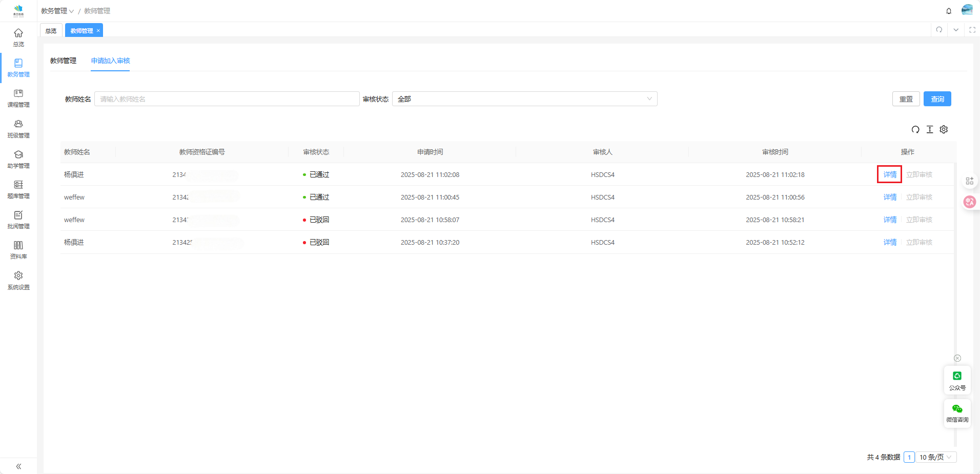This screenshot has width=980, height=474.
Task: Click the 重置 reset button
Action: 906,99
